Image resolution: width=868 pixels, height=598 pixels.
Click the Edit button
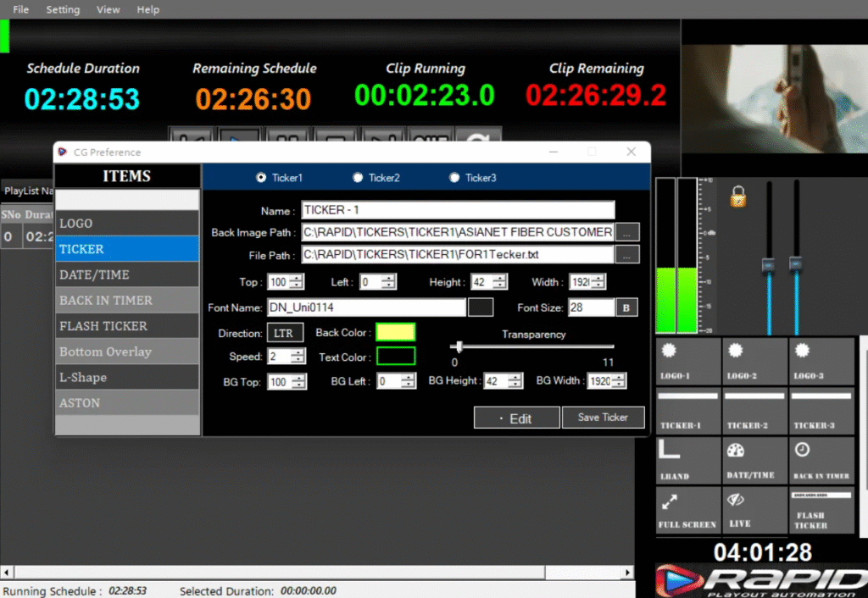point(516,417)
